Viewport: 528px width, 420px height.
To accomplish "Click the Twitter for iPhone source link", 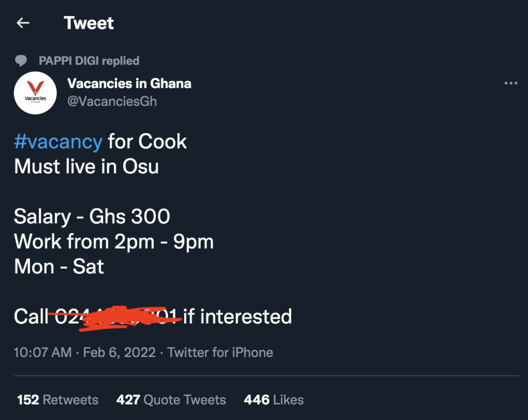I will click(x=220, y=352).
